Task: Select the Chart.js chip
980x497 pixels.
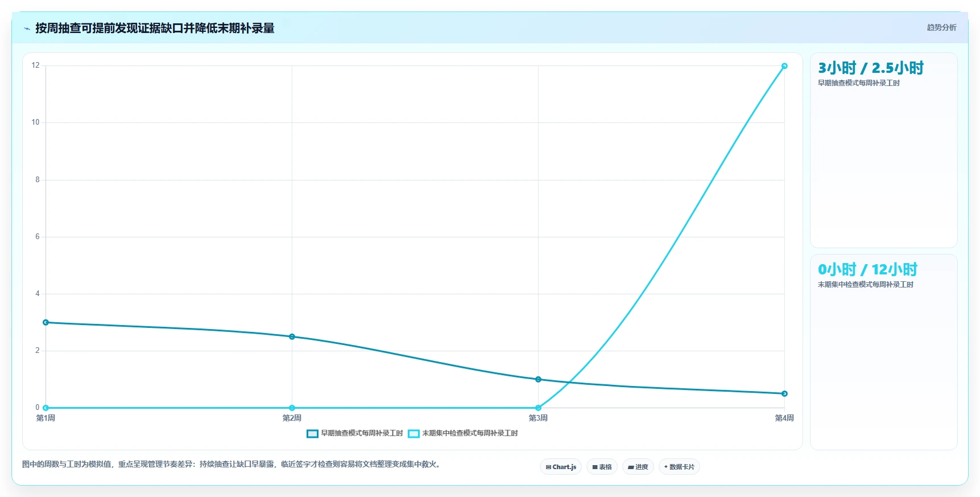Action: [561, 467]
